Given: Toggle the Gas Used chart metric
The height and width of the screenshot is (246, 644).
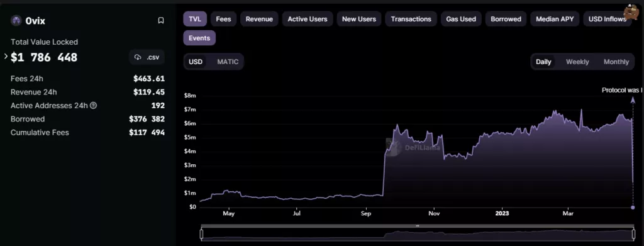Looking at the screenshot, I should (461, 19).
